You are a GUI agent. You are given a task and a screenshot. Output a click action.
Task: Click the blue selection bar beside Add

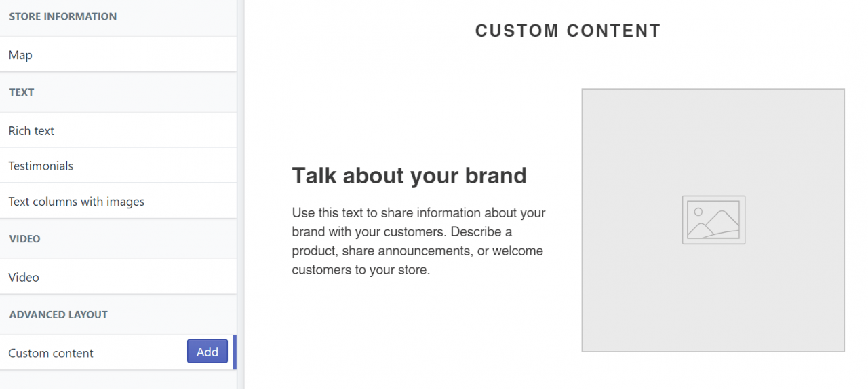[235, 352]
